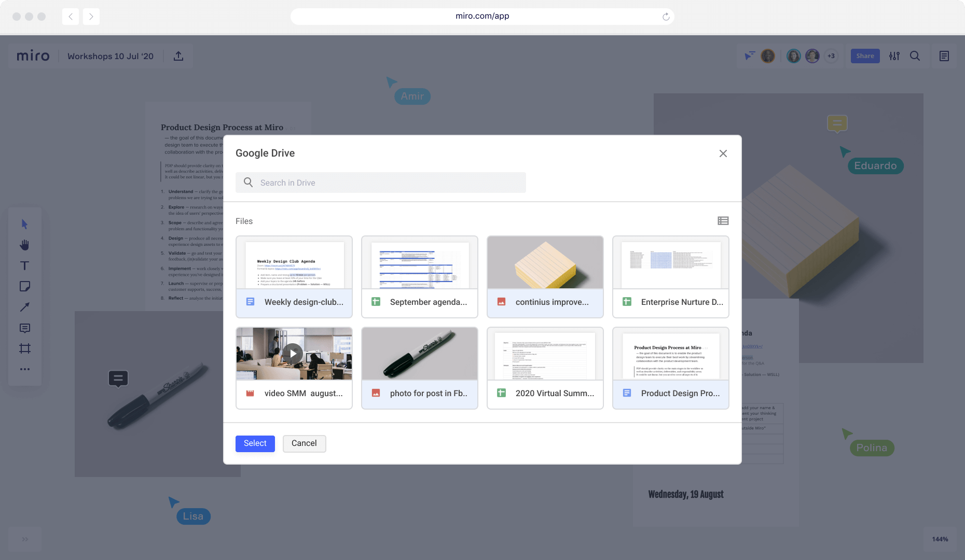Viewport: 965px width, 560px height.
Task: Click the second collaborator avatar
Action: tap(793, 56)
